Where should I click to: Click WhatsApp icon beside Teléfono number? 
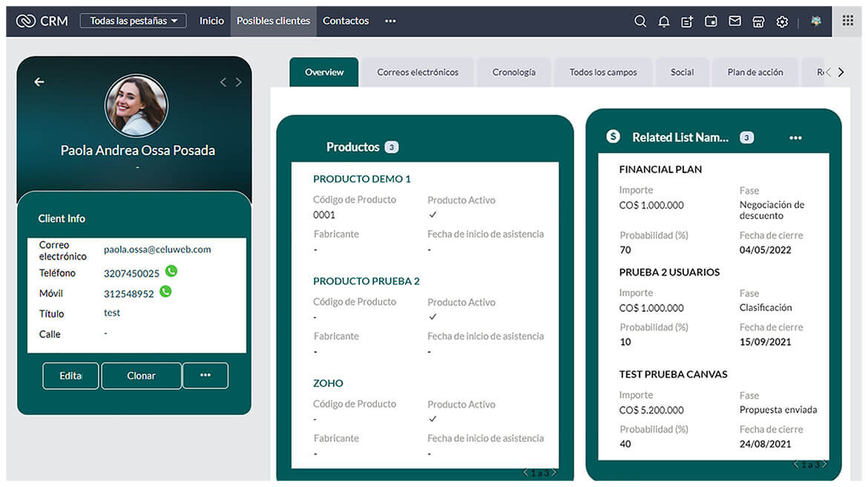(x=171, y=272)
